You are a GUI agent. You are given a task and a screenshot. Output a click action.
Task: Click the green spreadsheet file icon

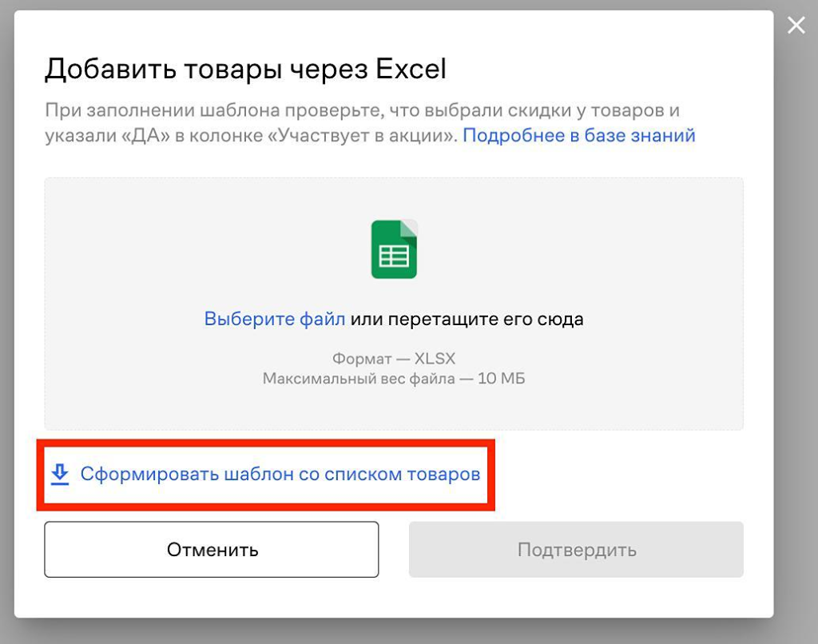[394, 249]
